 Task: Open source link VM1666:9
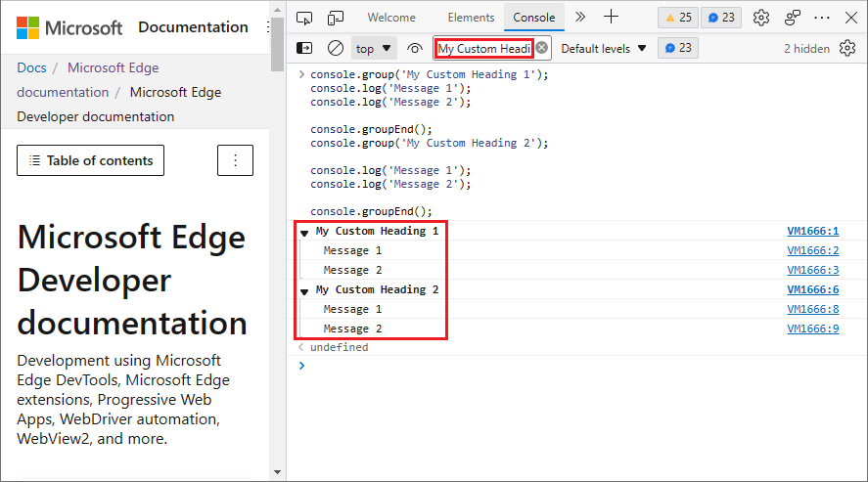pos(812,329)
